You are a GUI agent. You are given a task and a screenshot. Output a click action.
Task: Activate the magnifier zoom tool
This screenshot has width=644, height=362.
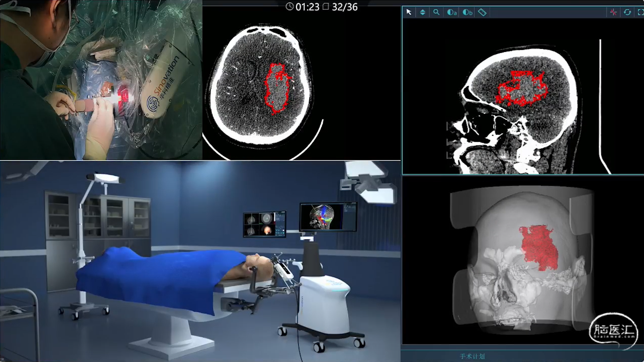(x=436, y=12)
